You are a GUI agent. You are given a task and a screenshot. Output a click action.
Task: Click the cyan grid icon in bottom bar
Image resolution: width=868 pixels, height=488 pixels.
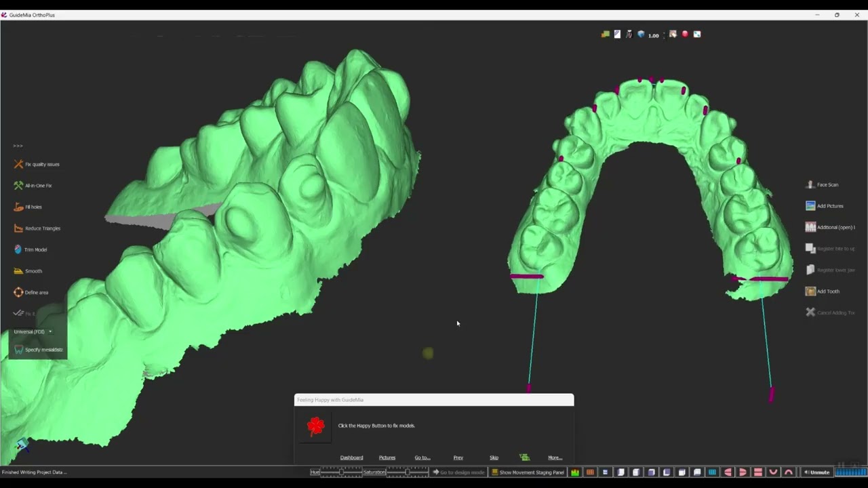pyautogui.click(x=712, y=472)
